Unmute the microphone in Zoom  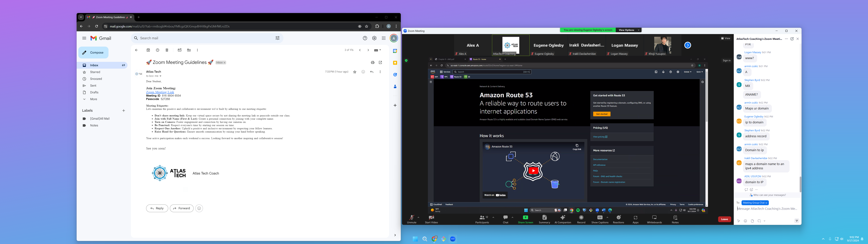click(x=411, y=219)
